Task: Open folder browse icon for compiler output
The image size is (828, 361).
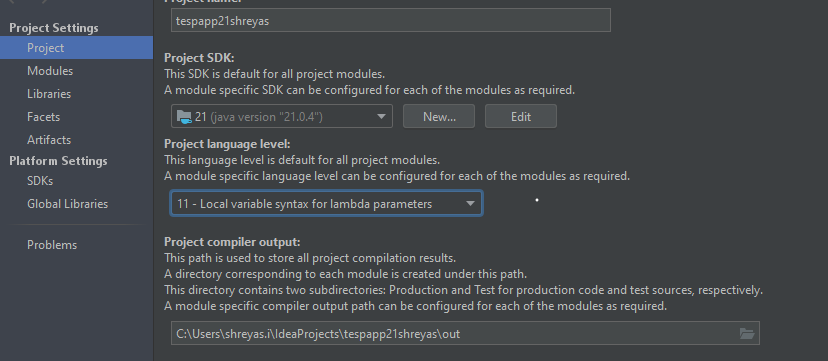Action: coord(747,334)
